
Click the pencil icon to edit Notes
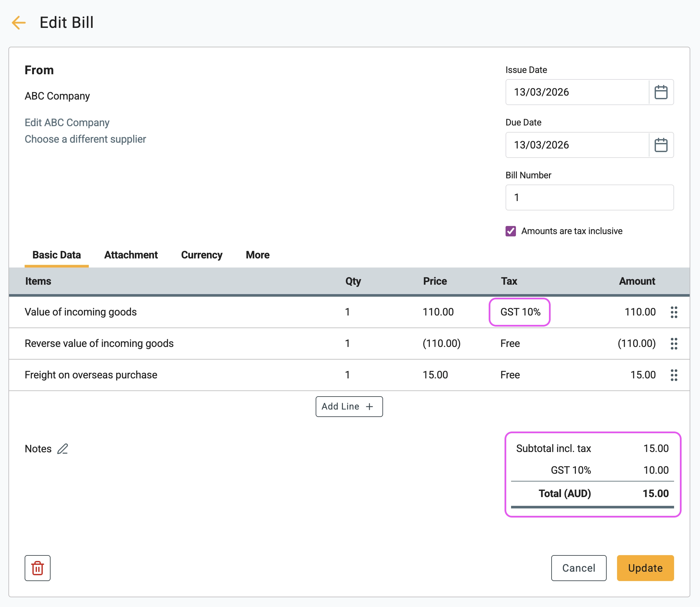click(x=63, y=449)
